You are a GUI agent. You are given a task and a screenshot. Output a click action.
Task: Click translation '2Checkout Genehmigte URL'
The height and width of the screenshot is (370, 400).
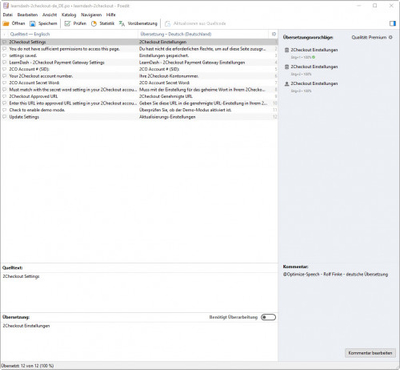point(166,96)
